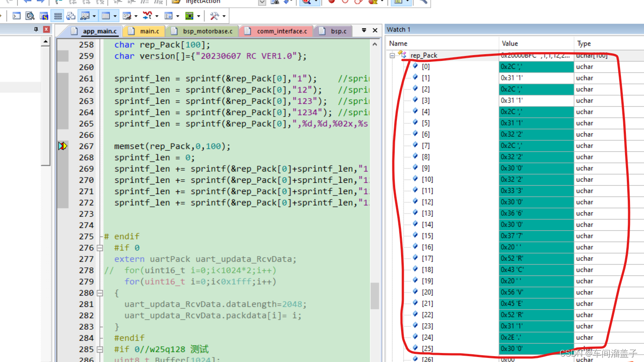Viewport: 644px width, 362px height.
Task: Select watch row [18] value 0x43 'C'
Action: 537,270
